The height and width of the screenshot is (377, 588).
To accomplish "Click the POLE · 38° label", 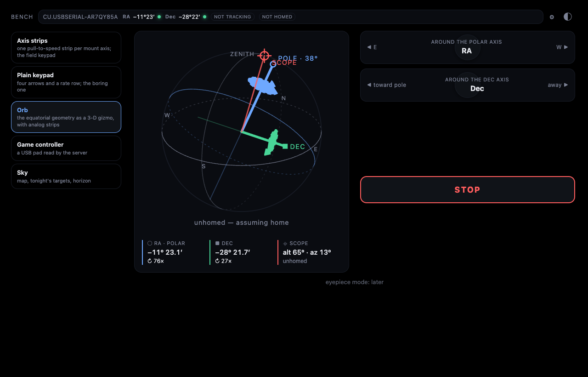I will click(298, 58).
